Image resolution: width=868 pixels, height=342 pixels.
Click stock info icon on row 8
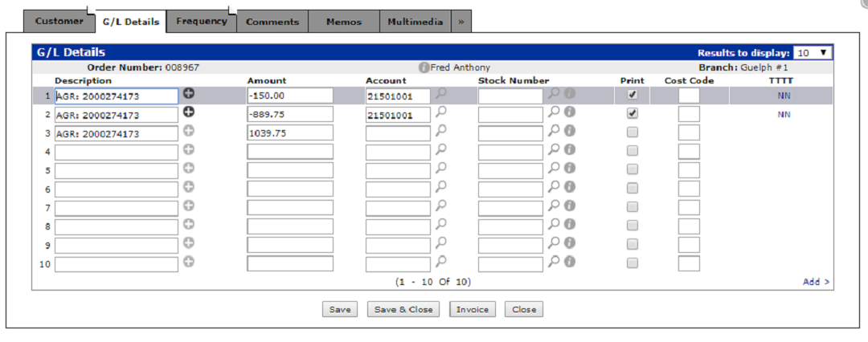pos(570,224)
